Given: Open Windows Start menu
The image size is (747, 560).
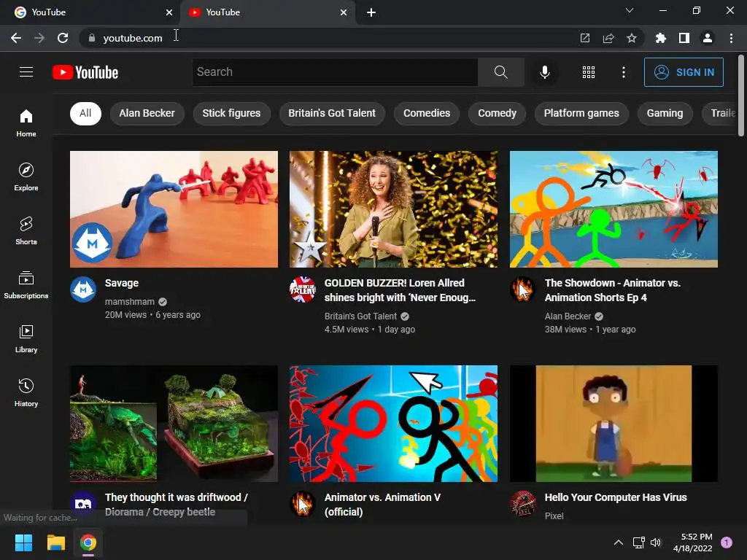Looking at the screenshot, I should (23, 542).
